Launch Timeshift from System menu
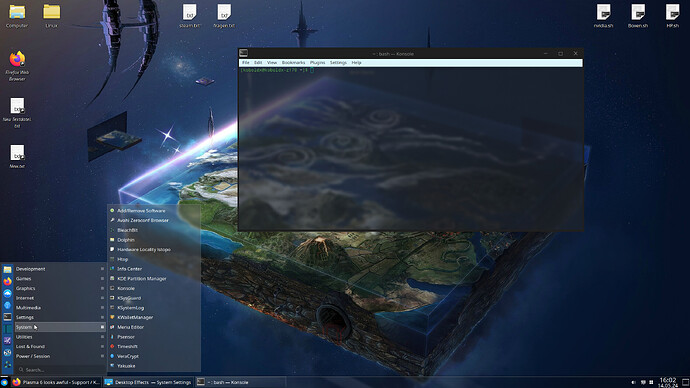This screenshot has width=690, height=388. pos(154,346)
